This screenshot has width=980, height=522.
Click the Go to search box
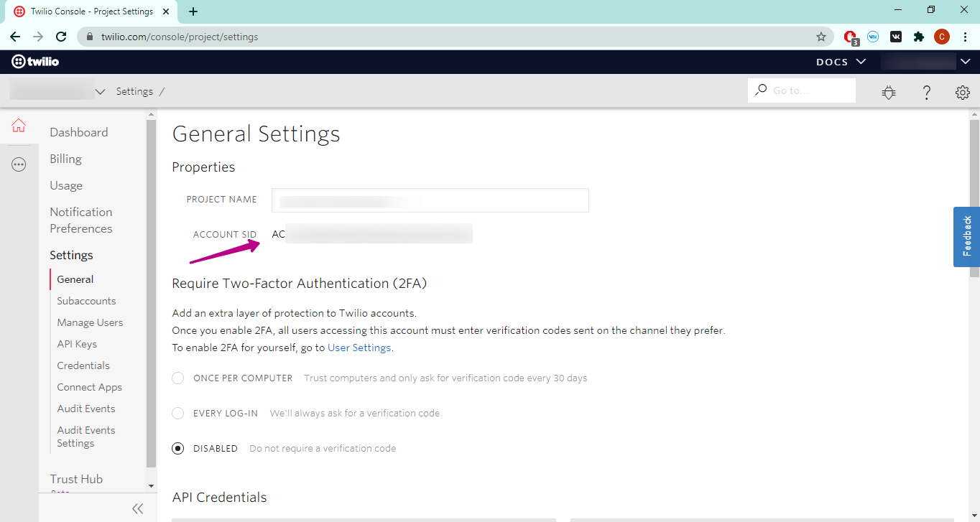click(802, 90)
